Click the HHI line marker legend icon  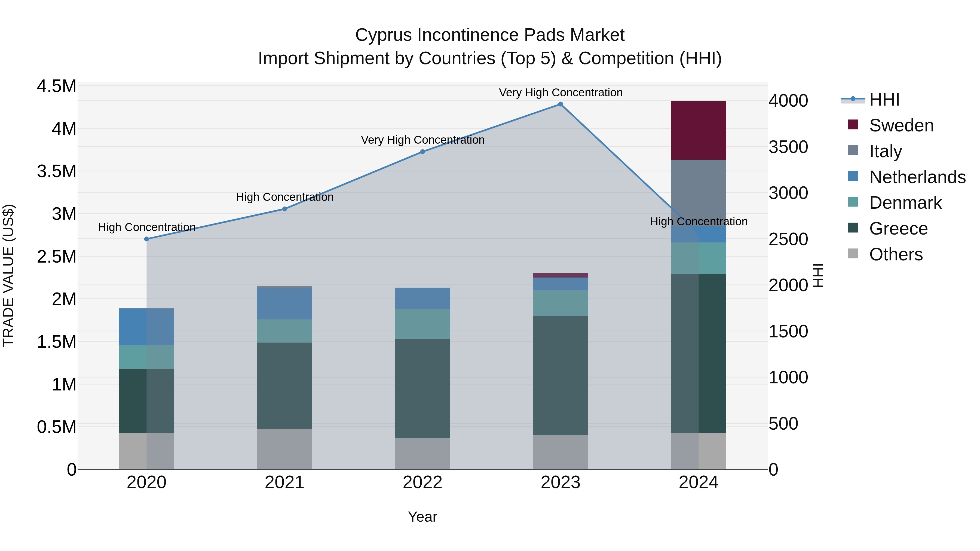[853, 99]
